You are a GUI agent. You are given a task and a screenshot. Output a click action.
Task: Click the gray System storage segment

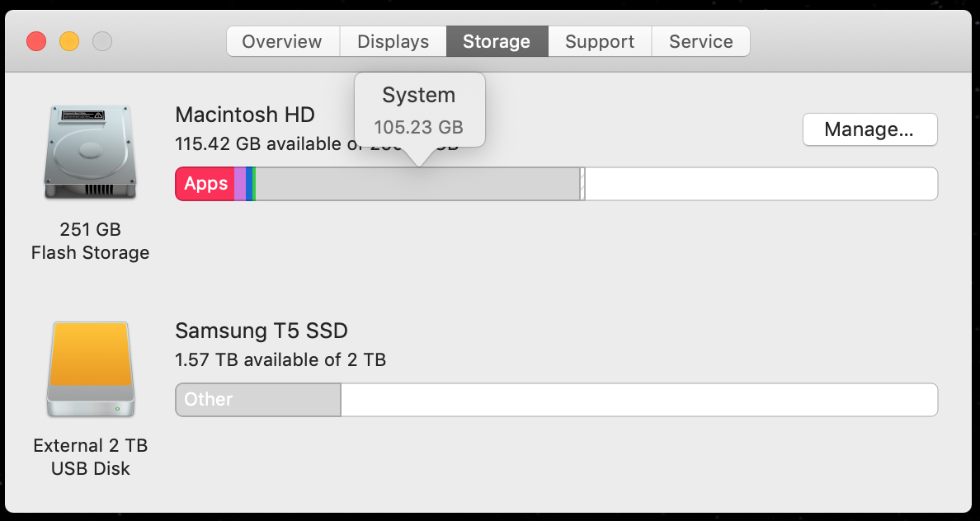tap(417, 184)
